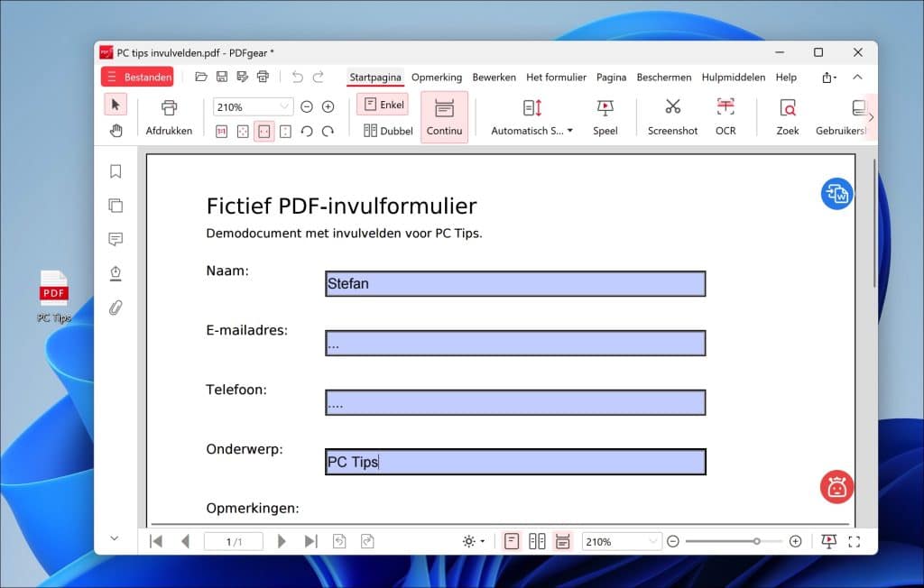Image resolution: width=924 pixels, height=588 pixels.
Task: Go to last page
Action: click(x=310, y=541)
